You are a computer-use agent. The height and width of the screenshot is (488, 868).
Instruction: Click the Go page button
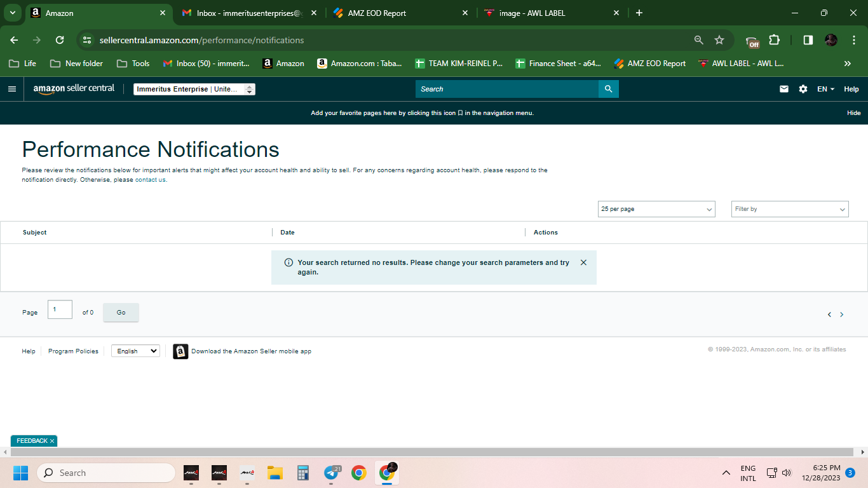(121, 313)
